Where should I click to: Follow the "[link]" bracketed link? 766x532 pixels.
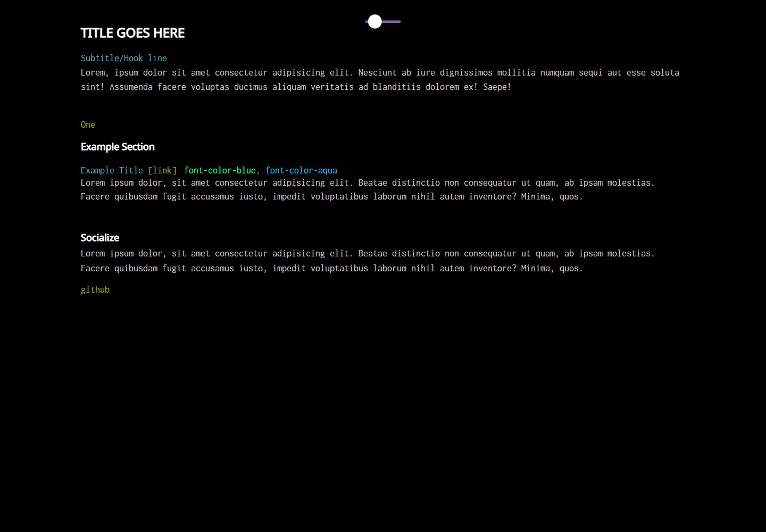click(162, 170)
